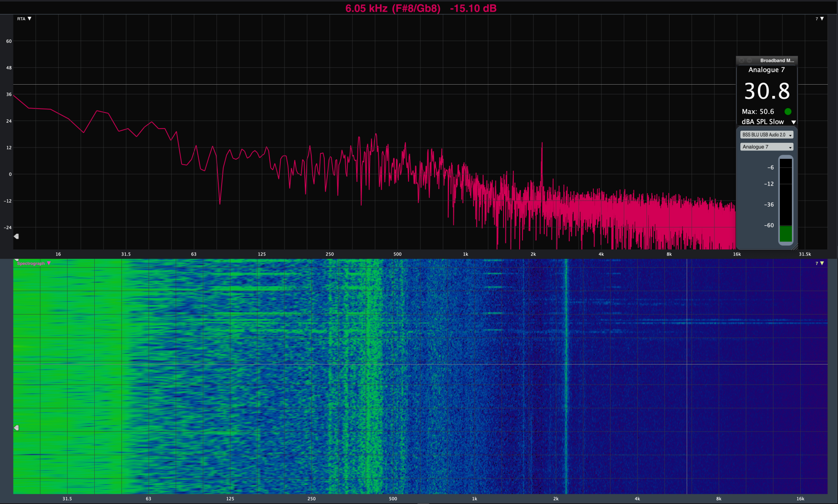838x504 pixels.
Task: Click the input level meter bar
Action: point(786,200)
